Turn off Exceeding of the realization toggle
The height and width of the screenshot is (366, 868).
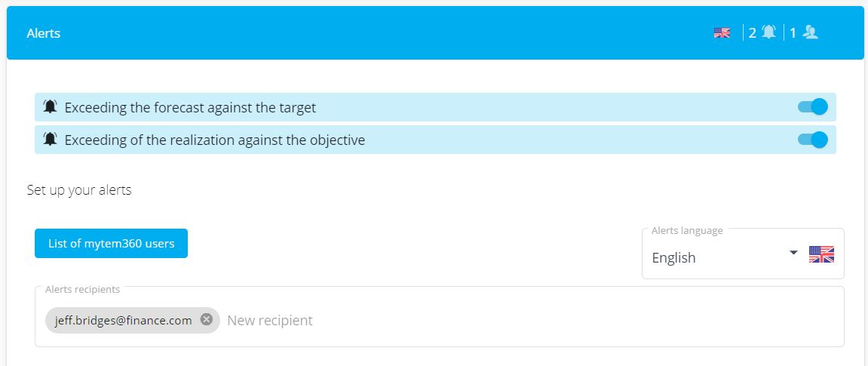click(x=813, y=140)
